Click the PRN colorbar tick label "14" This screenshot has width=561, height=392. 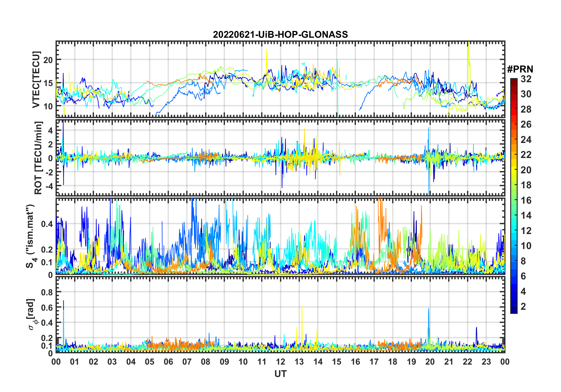pyautogui.click(x=526, y=215)
